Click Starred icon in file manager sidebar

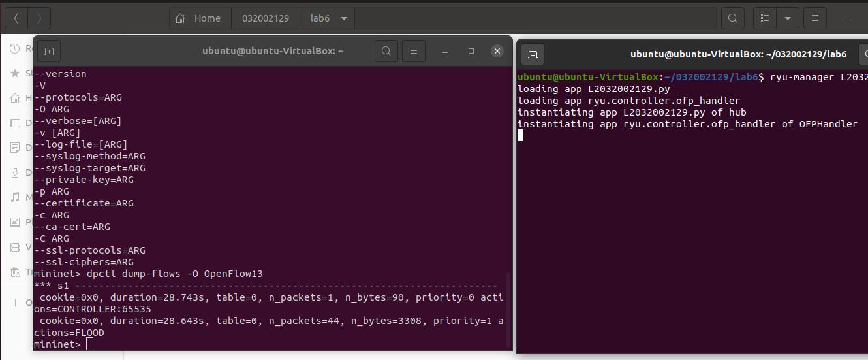pos(15,73)
